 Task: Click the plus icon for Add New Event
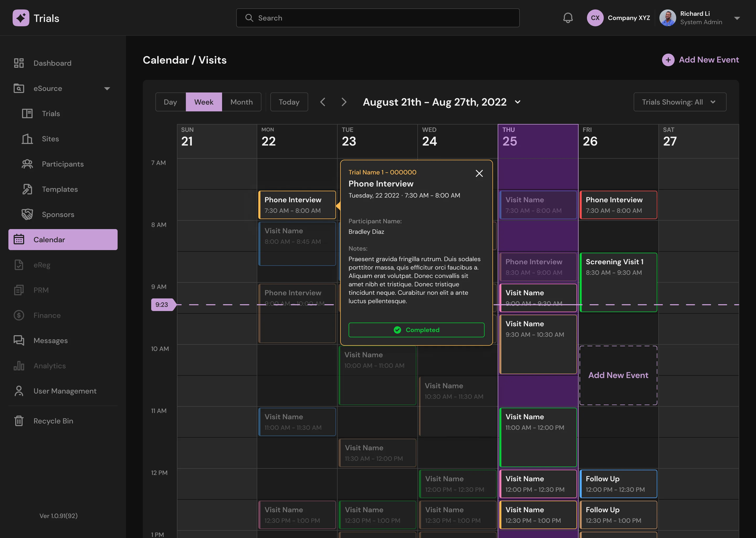668,60
